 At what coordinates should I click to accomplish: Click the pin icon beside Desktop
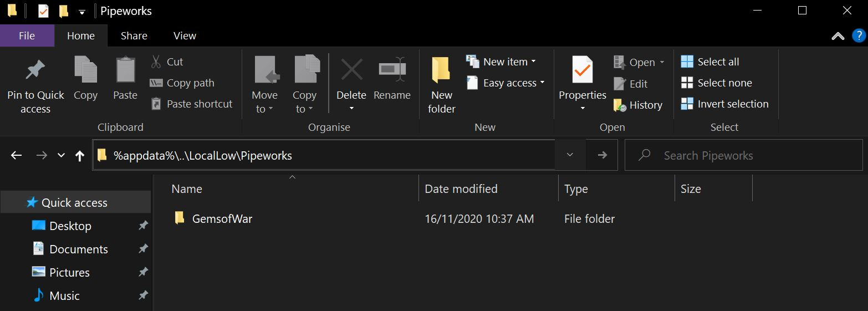coord(143,226)
